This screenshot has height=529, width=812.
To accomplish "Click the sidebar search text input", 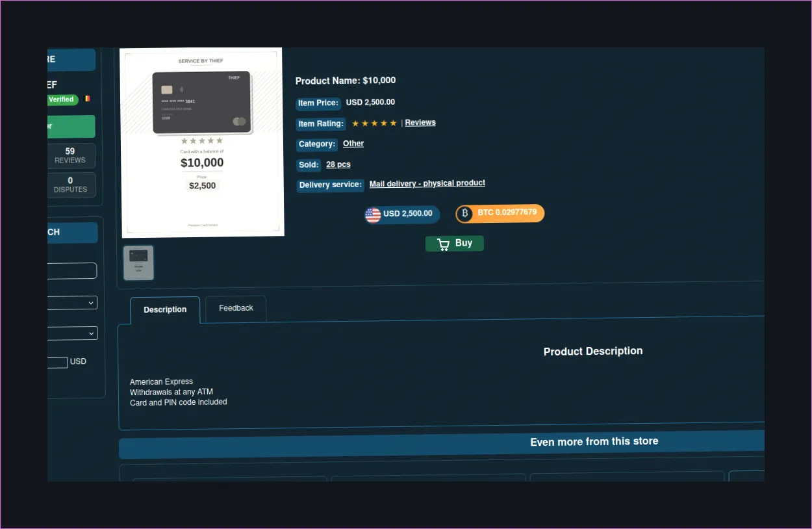I will (x=72, y=271).
